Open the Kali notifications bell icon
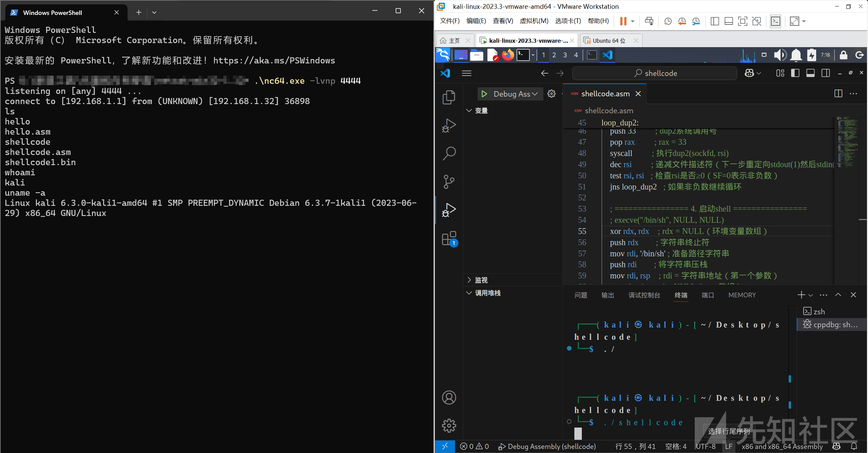The width and height of the screenshot is (868, 453). click(796, 55)
